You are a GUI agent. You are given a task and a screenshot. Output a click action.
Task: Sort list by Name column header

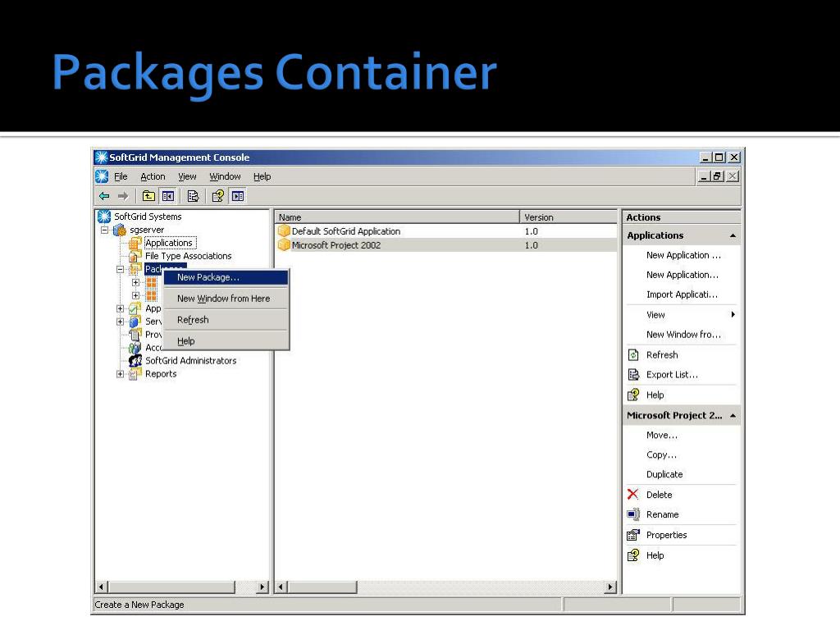tap(397, 217)
